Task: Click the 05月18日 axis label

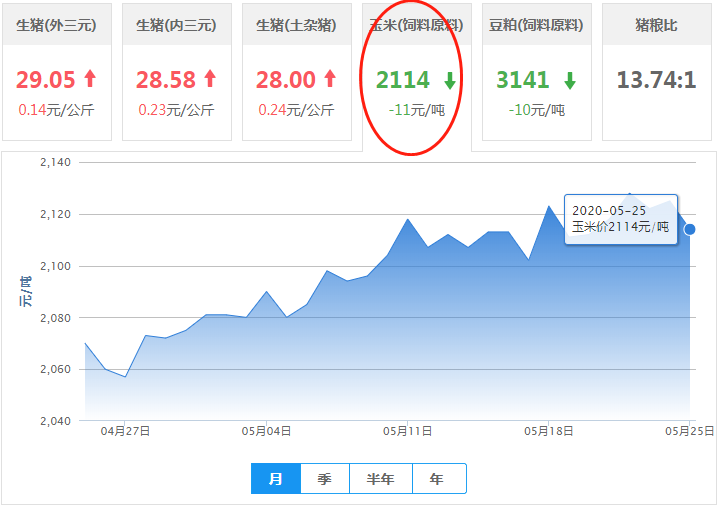Action: (x=549, y=431)
